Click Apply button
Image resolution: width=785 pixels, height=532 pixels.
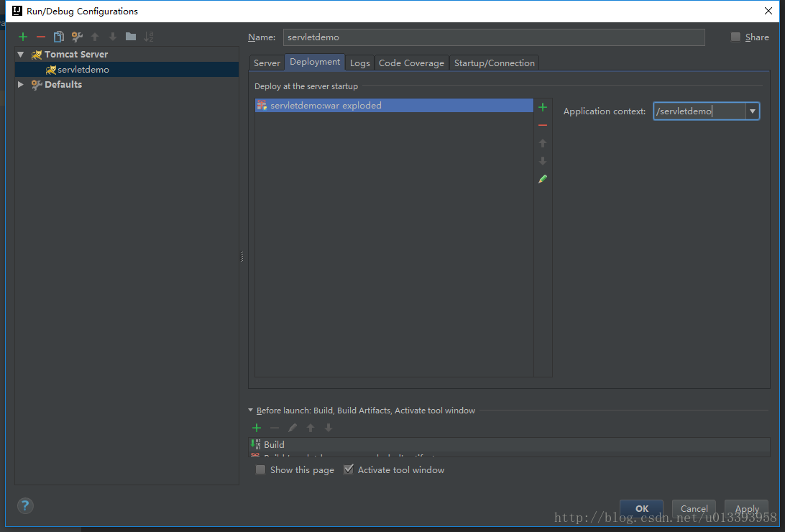(746, 508)
